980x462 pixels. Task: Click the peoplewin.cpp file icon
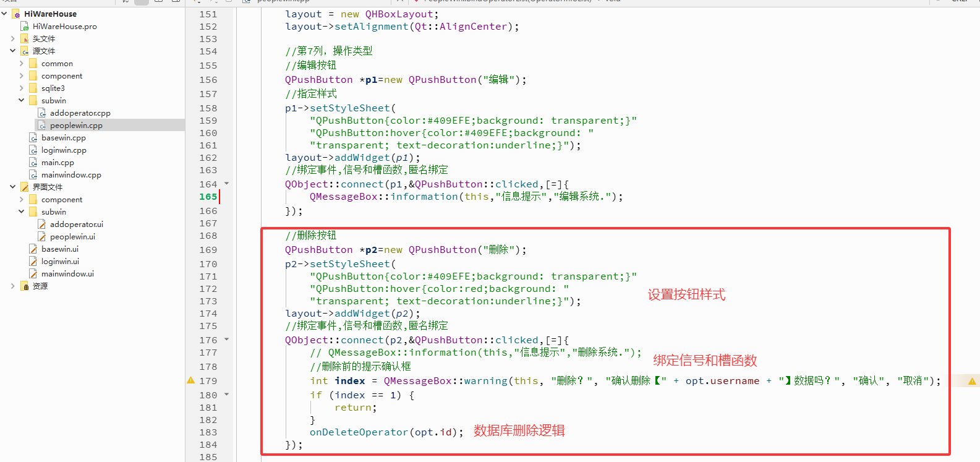pos(42,125)
